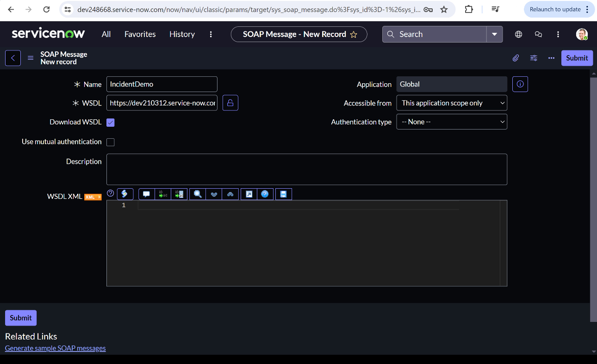Click the Replace icon in editor toolbar
This screenshot has width=597, height=364.
pos(162,194)
